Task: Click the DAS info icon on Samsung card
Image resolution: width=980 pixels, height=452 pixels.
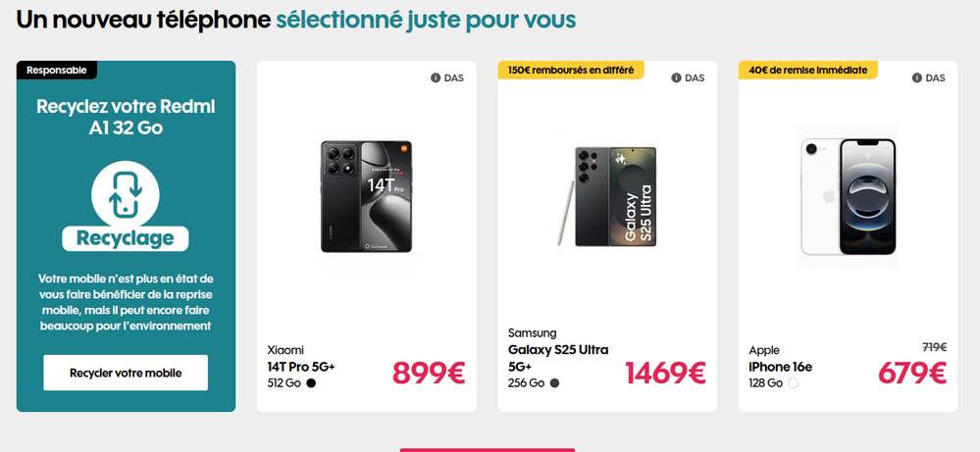Action: tap(677, 78)
